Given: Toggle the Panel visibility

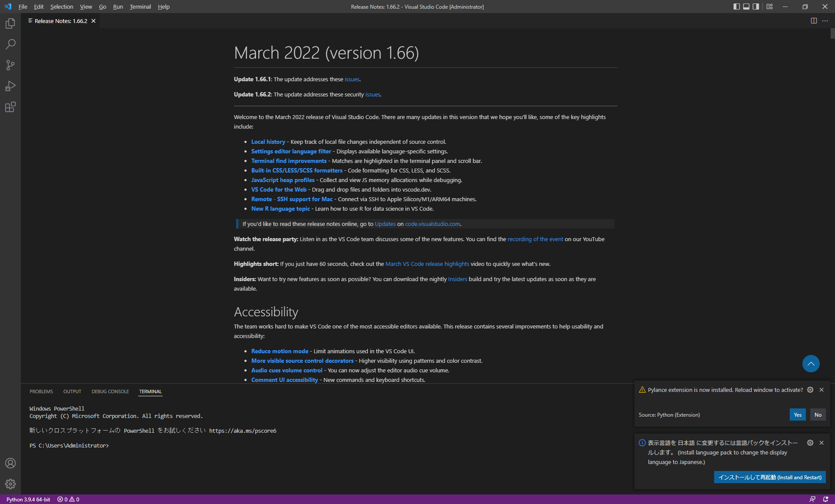Looking at the screenshot, I should 746,7.
